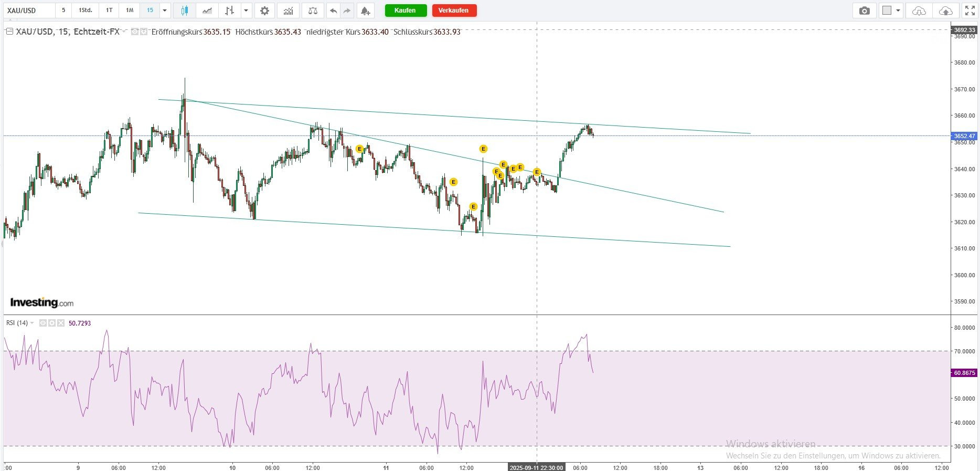Switch to the 1T timeframe
The width and height of the screenshot is (980, 471).
[109, 11]
